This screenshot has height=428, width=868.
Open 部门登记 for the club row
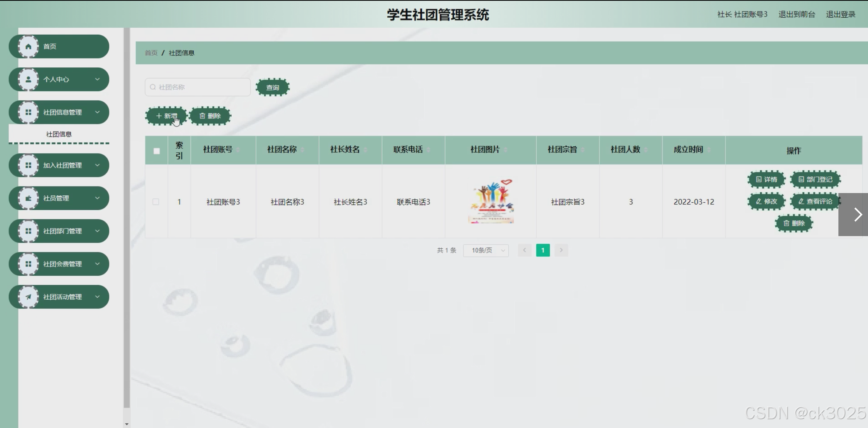click(815, 180)
